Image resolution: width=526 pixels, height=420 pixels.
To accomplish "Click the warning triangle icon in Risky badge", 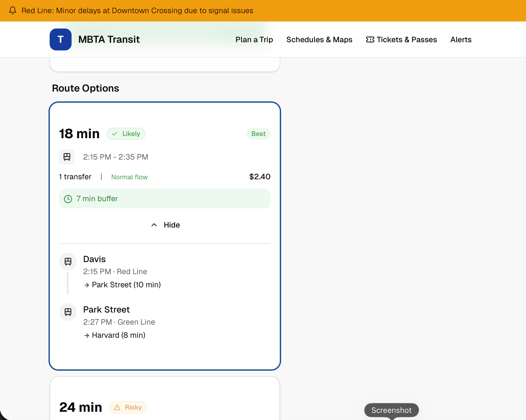I will click(117, 407).
